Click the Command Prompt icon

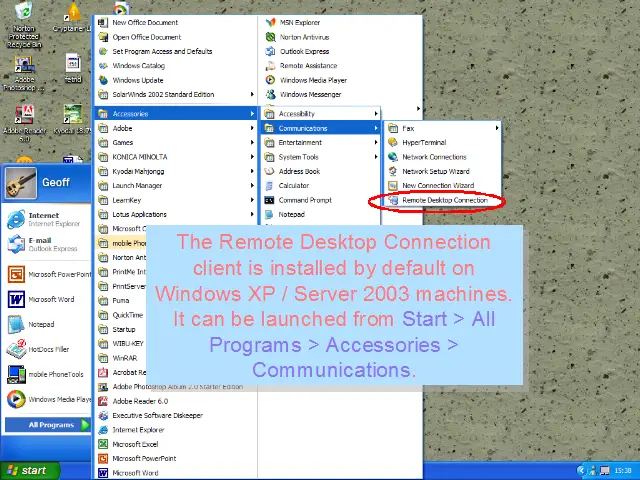(269, 200)
